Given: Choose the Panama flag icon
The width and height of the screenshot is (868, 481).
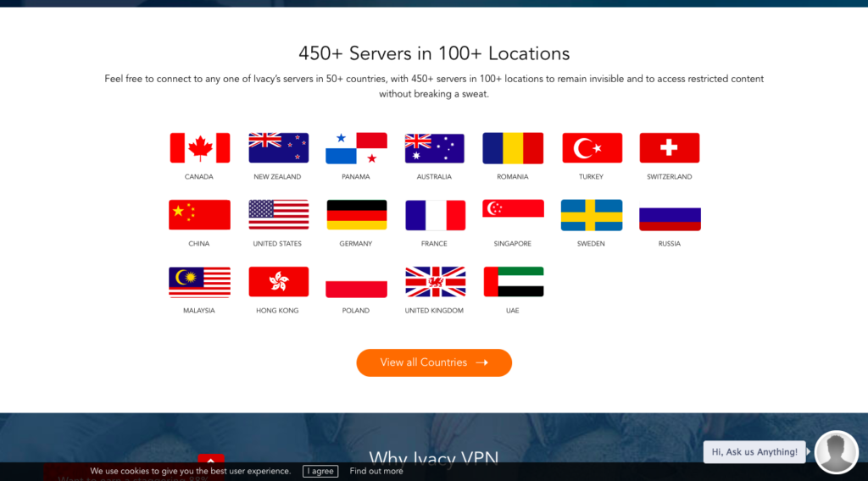Looking at the screenshot, I should (x=357, y=147).
